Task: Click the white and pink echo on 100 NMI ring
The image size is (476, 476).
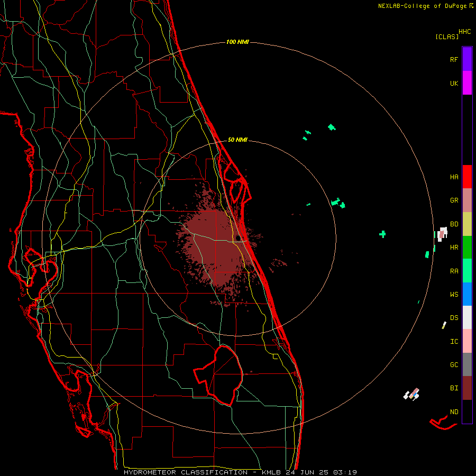Action: pyautogui.click(x=442, y=234)
